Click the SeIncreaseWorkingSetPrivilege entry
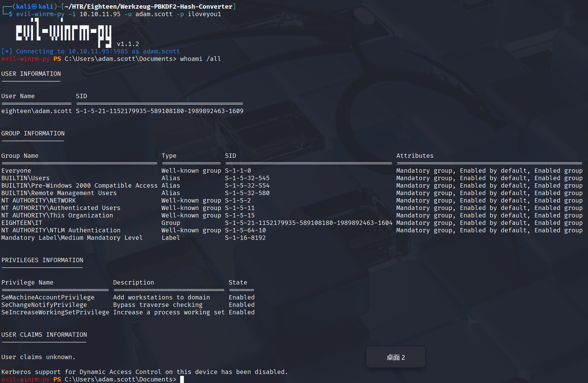 [55, 312]
